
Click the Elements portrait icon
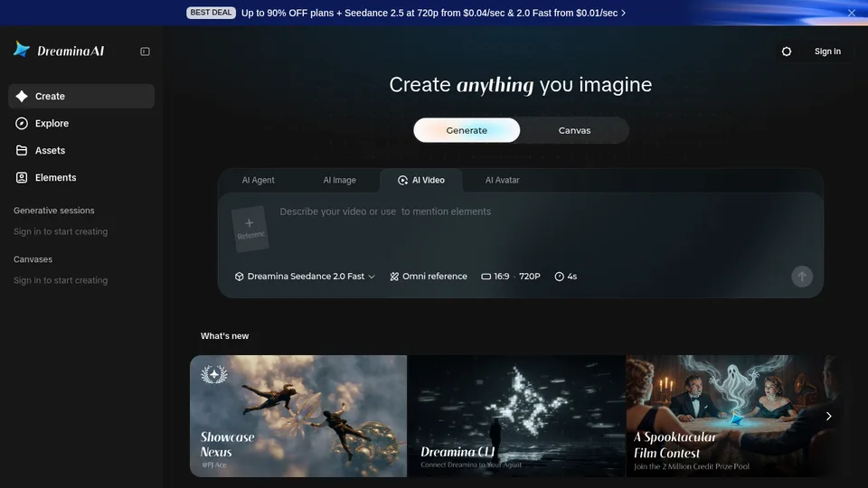(x=22, y=178)
